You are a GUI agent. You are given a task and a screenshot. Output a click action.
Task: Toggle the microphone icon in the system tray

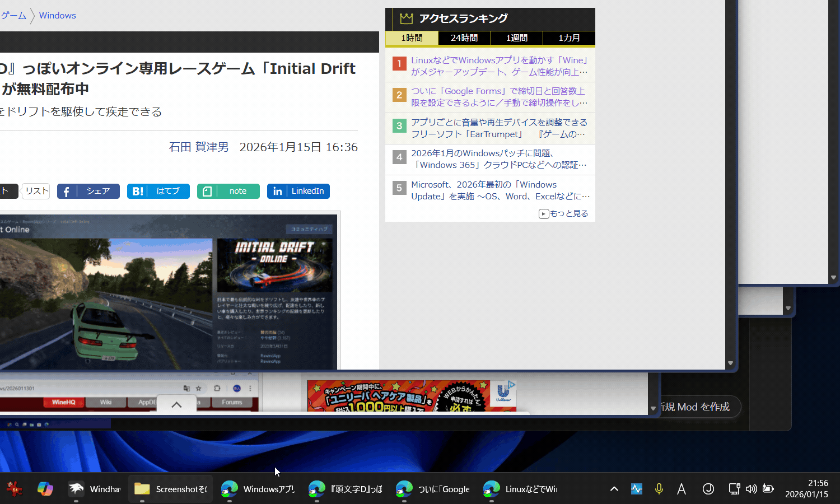coord(659,488)
